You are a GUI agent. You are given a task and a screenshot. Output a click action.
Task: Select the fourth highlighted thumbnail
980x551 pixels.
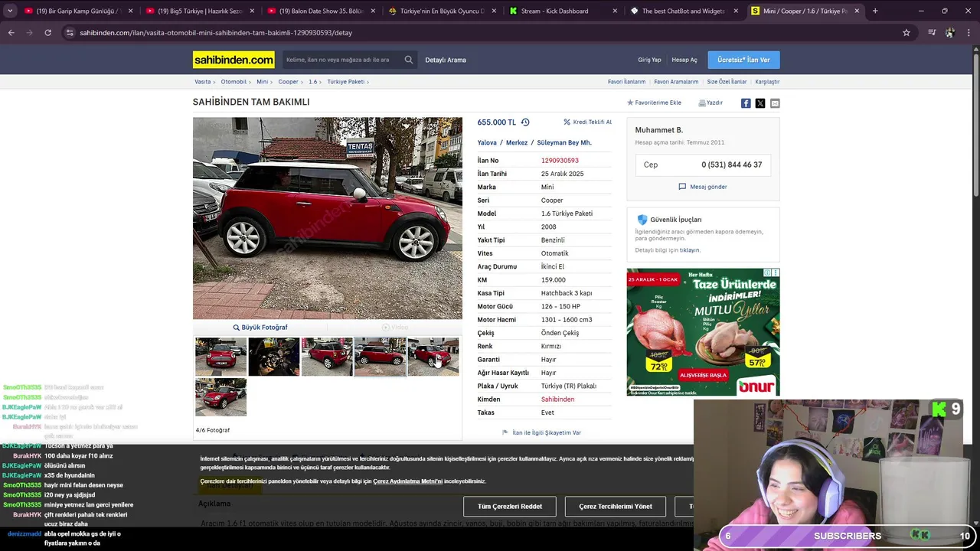[381, 357]
